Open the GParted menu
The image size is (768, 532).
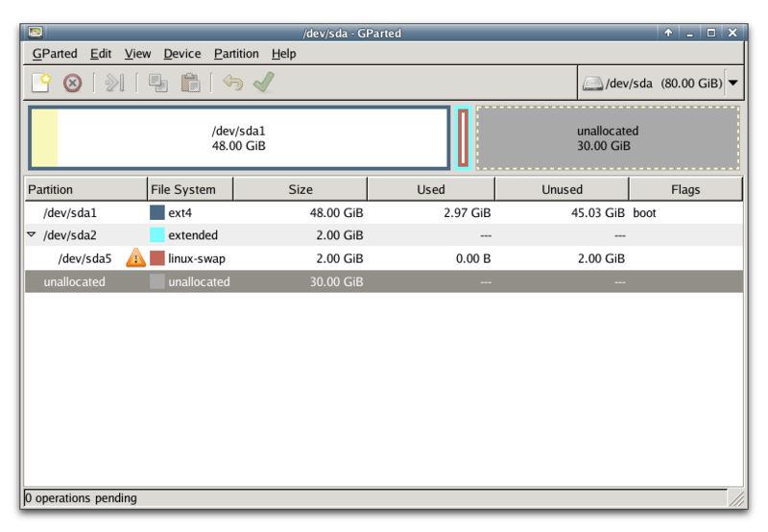55,54
